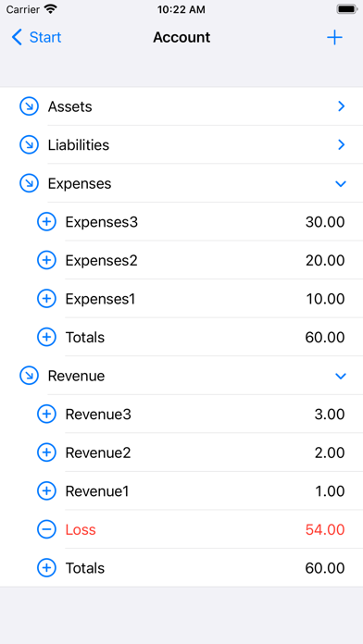Tap the plus circle in Totals row below Loss
Image resolution: width=363 pixels, height=644 pixels.
tap(46, 568)
